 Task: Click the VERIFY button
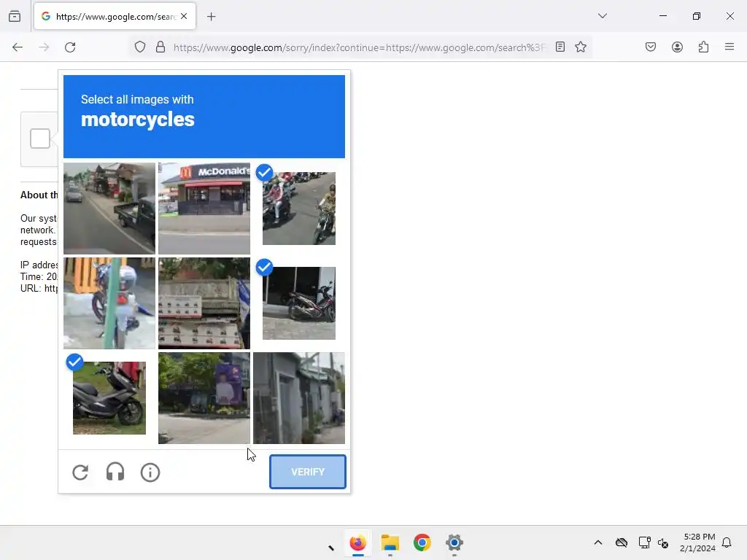308,472
